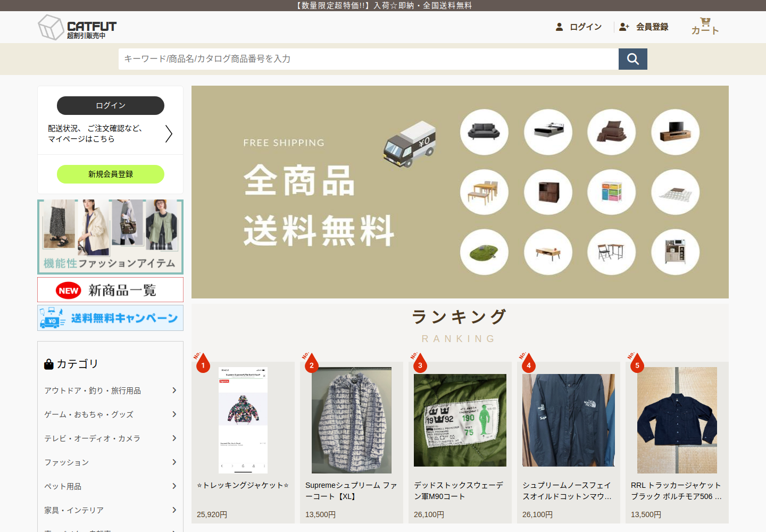
Task: Click the delivery truck ¥0 icon
Action: point(410,144)
